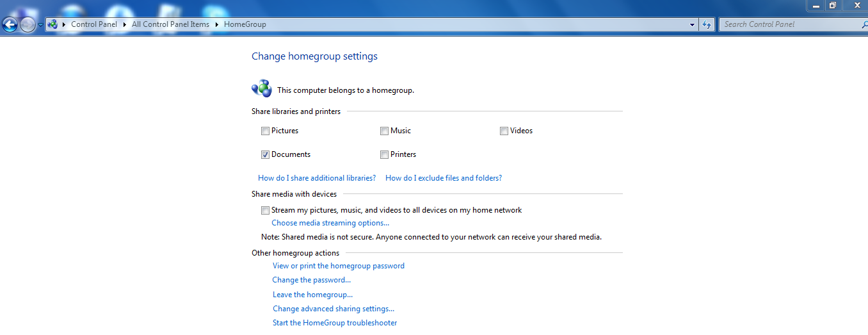Click the search magnifier icon

pos(864,24)
